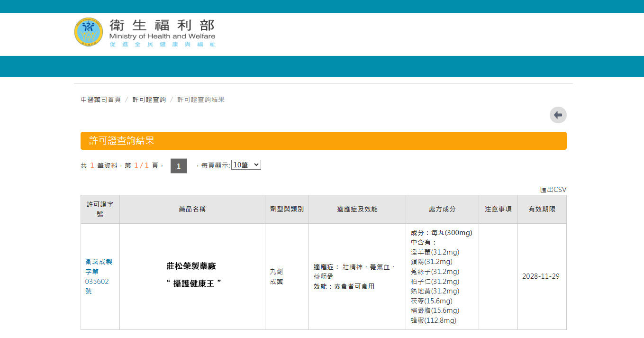The height and width of the screenshot is (338, 644).
Task: Click the 有效期限 column header
Action: tap(542, 209)
